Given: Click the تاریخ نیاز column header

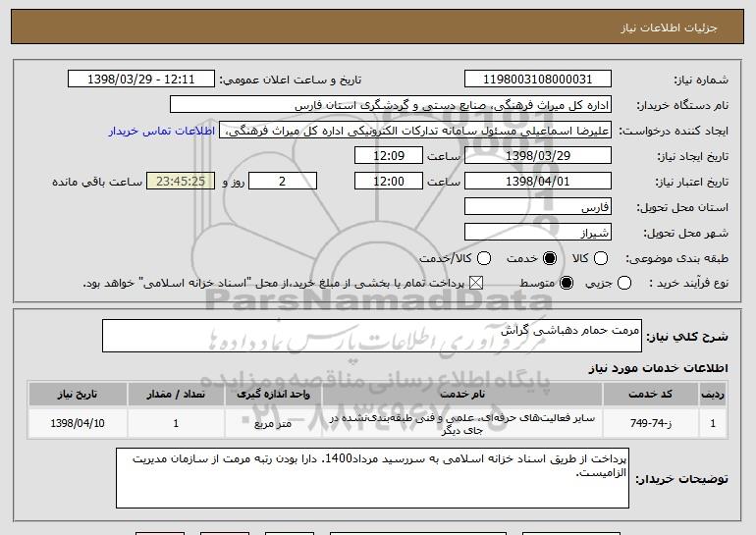Looking at the screenshot, I should point(78,395).
